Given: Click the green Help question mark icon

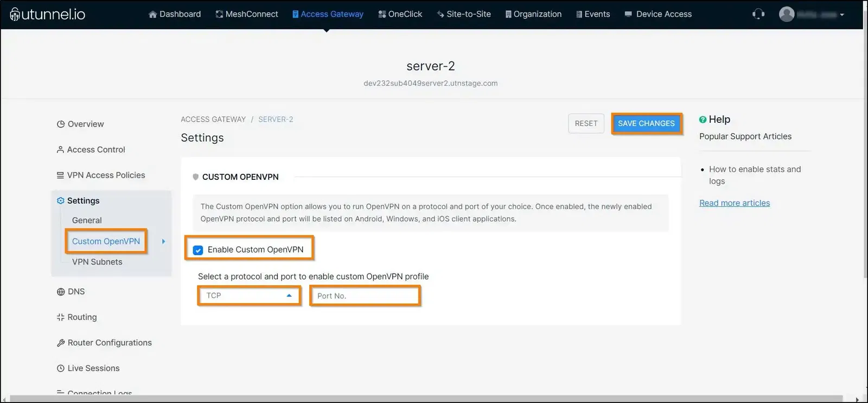Looking at the screenshot, I should point(703,119).
